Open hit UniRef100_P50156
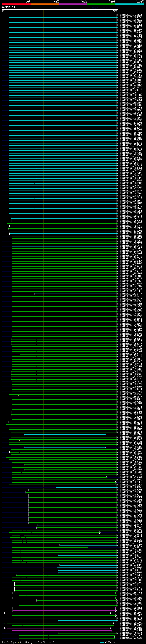146x644 pixels. [131, 110]
